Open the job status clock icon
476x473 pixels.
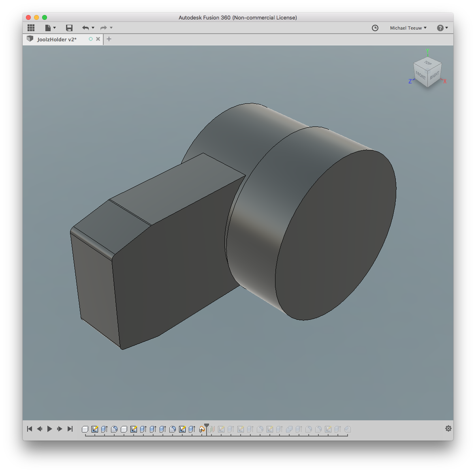click(x=375, y=28)
